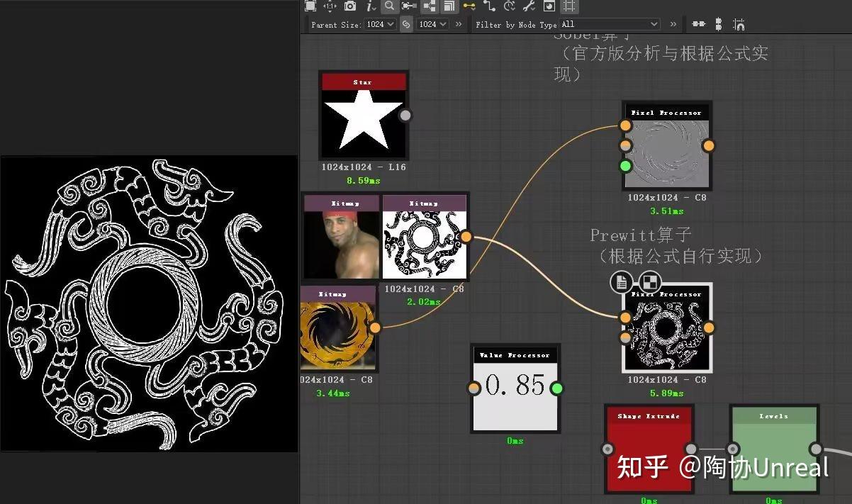The height and width of the screenshot is (504, 852).
Task: Toggle the link between parent size fields
Action: point(405,23)
